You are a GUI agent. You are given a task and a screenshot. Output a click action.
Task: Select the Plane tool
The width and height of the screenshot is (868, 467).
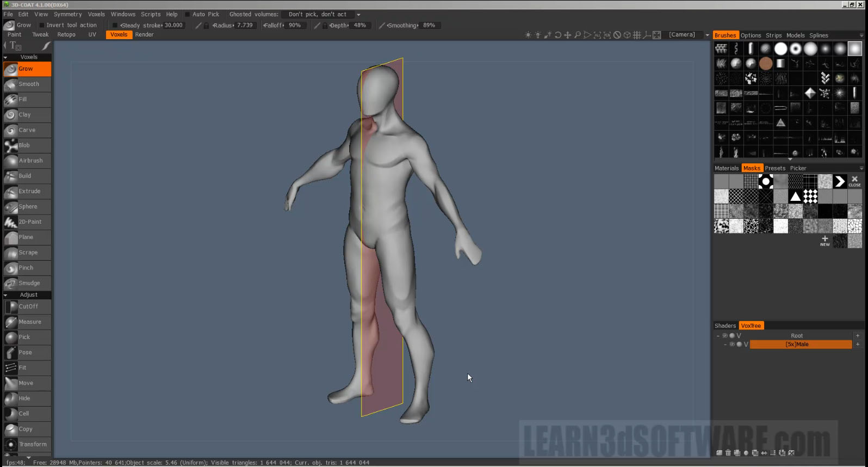[x=27, y=237]
